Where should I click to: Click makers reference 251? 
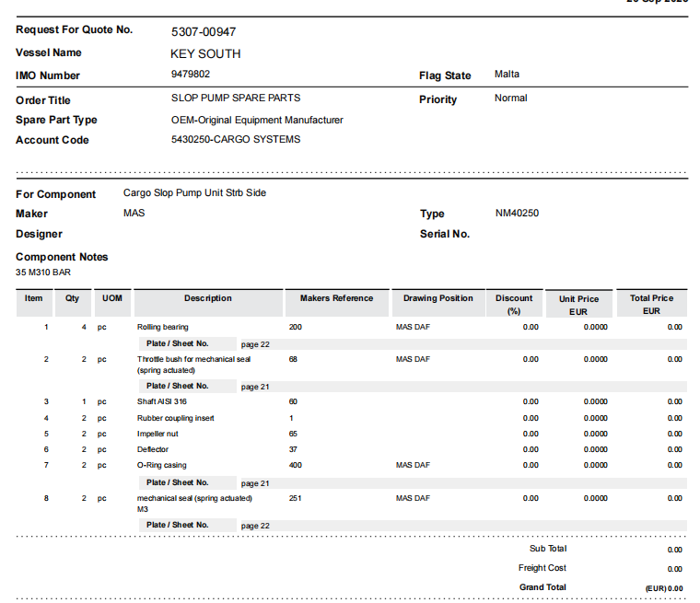pyautogui.click(x=295, y=498)
